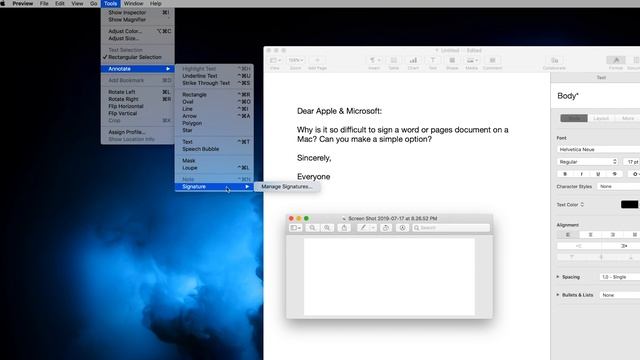
Task: Click the Text box icon in Pages toolbar
Action: (x=433, y=60)
